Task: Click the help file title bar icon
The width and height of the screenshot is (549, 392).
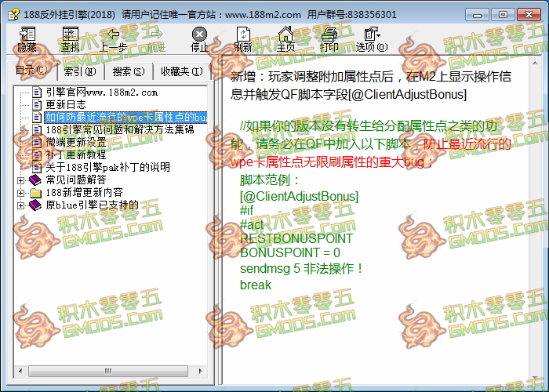Action: [x=13, y=14]
